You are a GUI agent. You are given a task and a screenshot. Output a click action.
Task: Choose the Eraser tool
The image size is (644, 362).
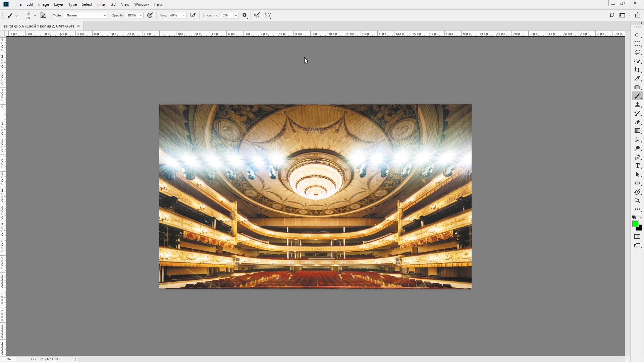(x=637, y=122)
